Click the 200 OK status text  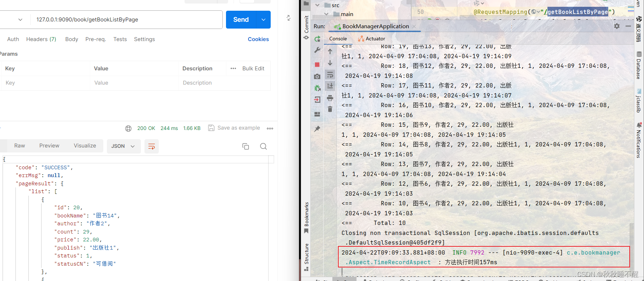pyautogui.click(x=146, y=128)
